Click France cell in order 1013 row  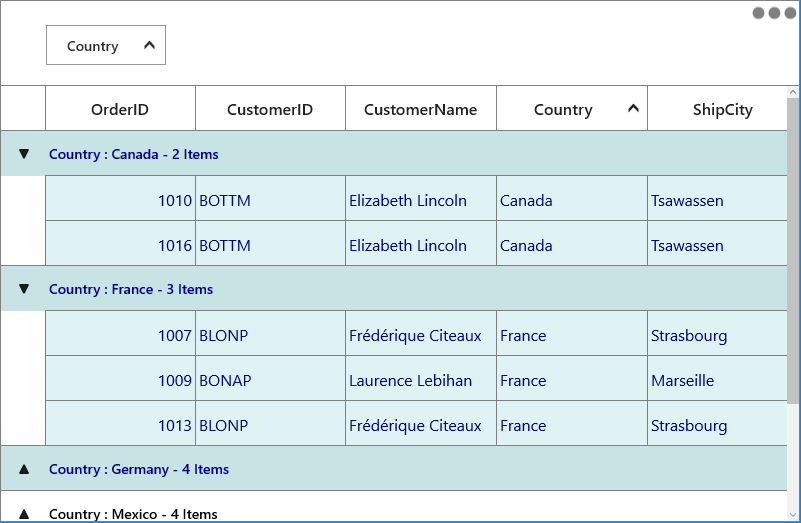pos(572,423)
